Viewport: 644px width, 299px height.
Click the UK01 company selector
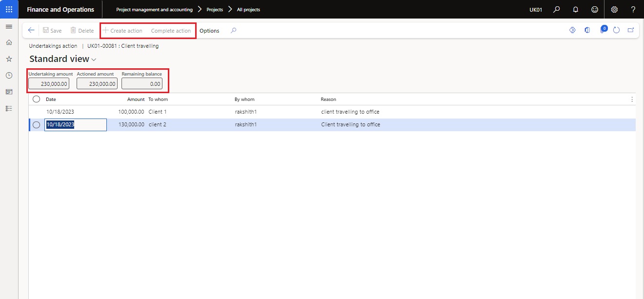[536, 9]
